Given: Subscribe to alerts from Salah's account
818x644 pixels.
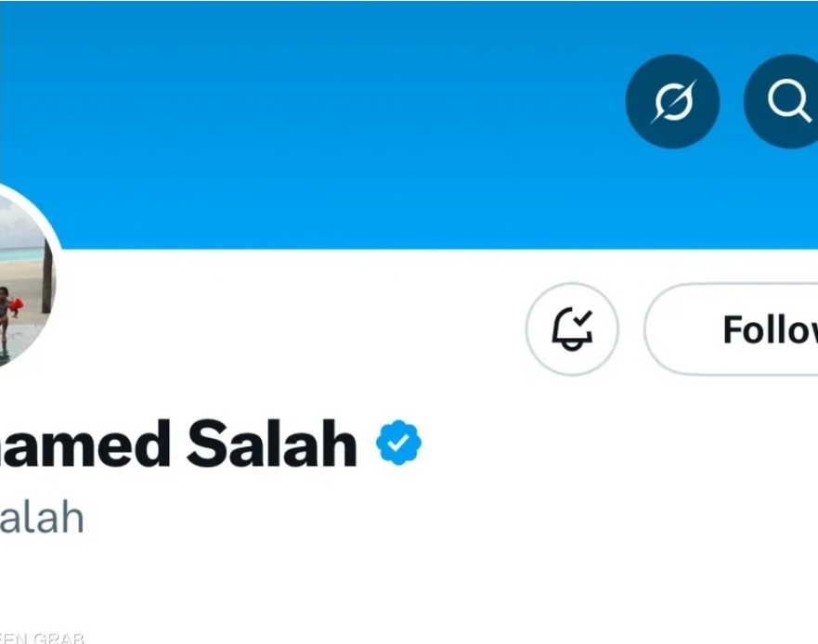Looking at the screenshot, I should click(572, 329).
